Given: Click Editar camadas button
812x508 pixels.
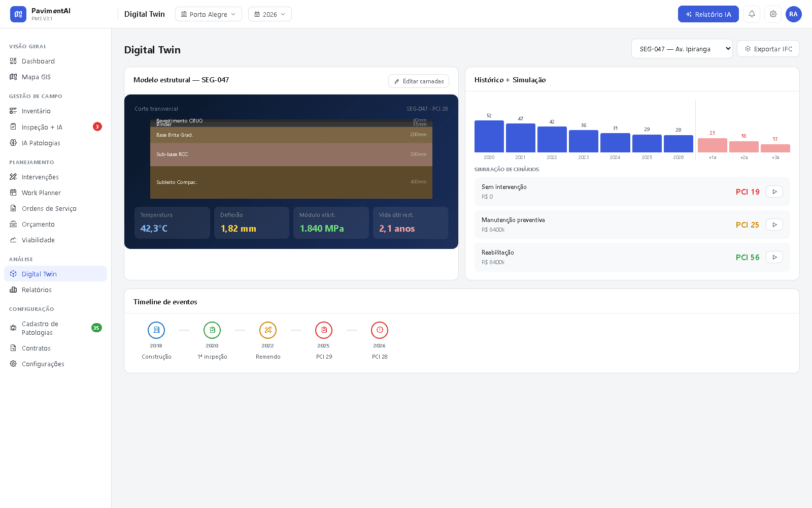Looking at the screenshot, I should tap(419, 81).
